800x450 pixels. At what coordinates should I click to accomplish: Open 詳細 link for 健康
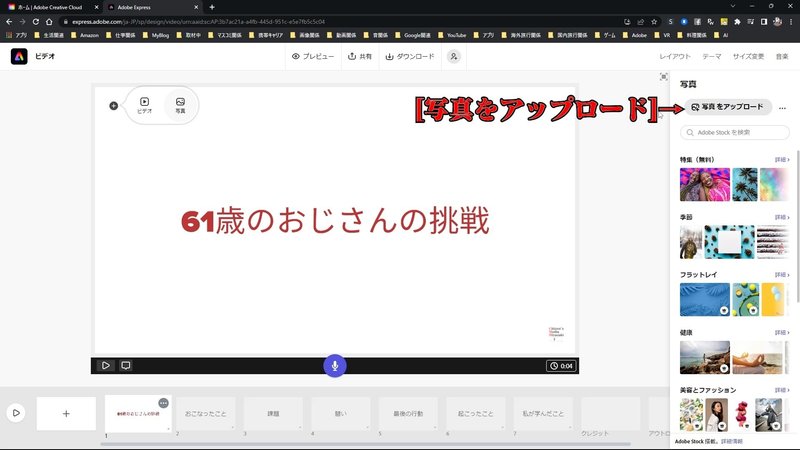click(x=782, y=333)
